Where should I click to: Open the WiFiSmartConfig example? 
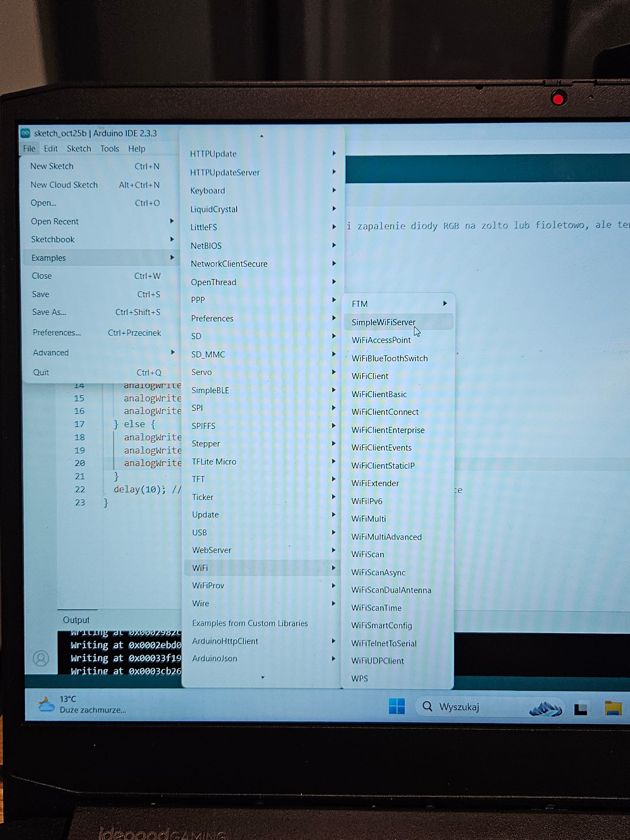[398, 626]
